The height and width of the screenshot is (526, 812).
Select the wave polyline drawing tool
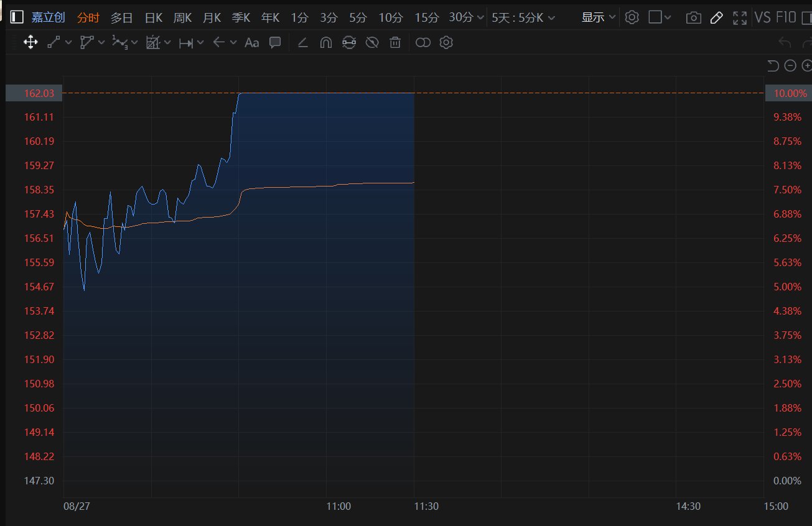coord(119,43)
